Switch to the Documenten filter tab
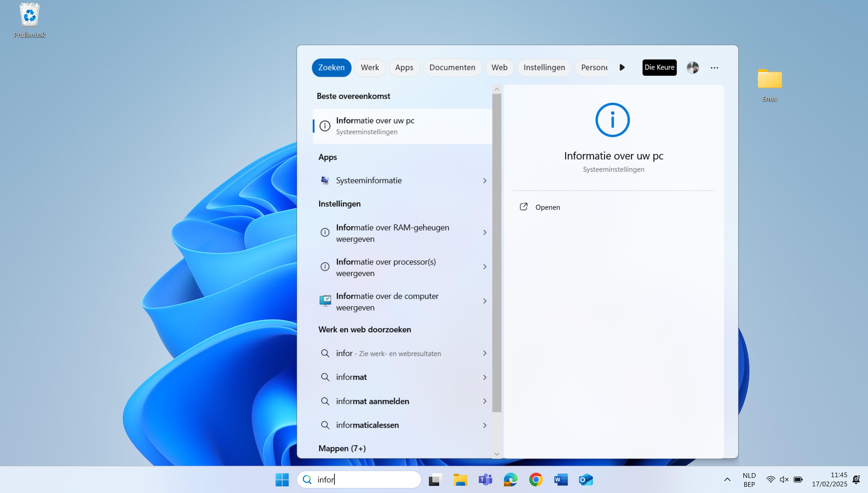The image size is (868, 493). 452,67
